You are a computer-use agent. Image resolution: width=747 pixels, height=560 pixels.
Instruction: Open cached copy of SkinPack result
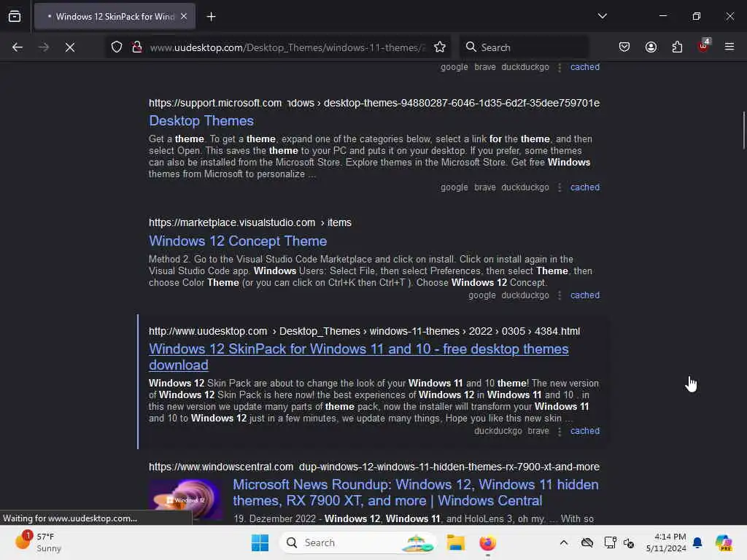pos(585,431)
